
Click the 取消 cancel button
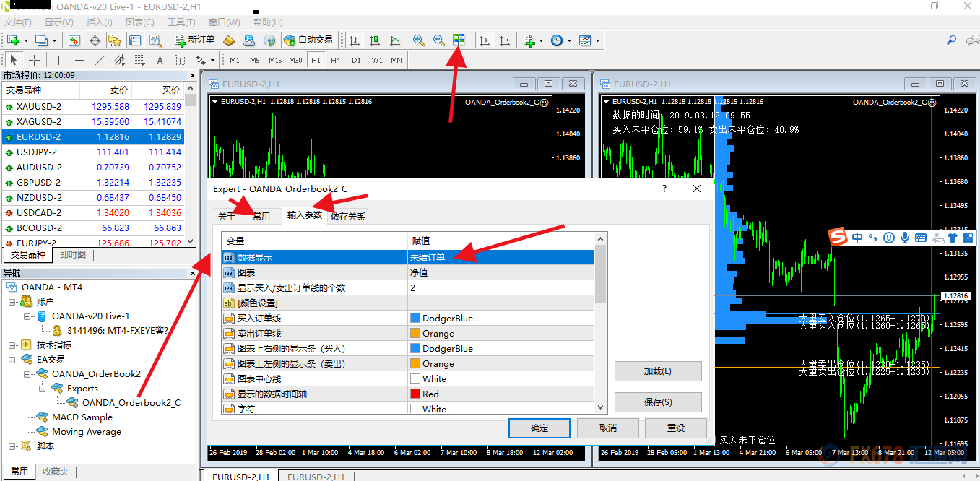click(608, 428)
